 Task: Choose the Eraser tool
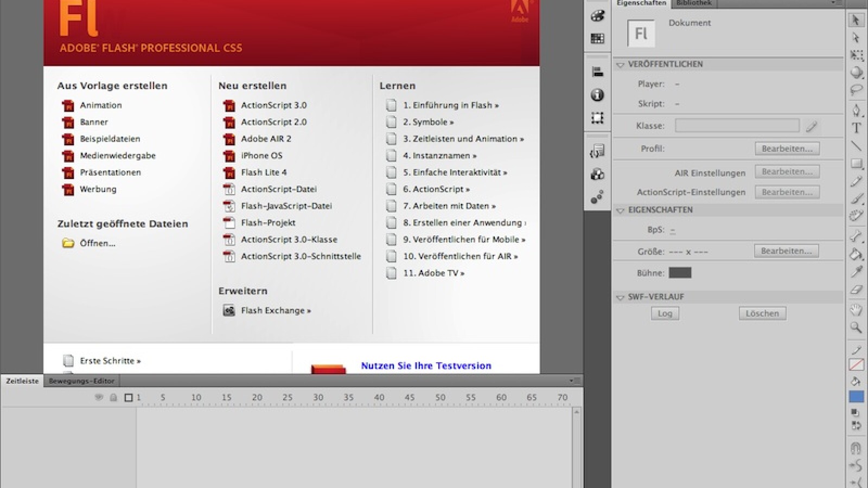click(x=856, y=290)
